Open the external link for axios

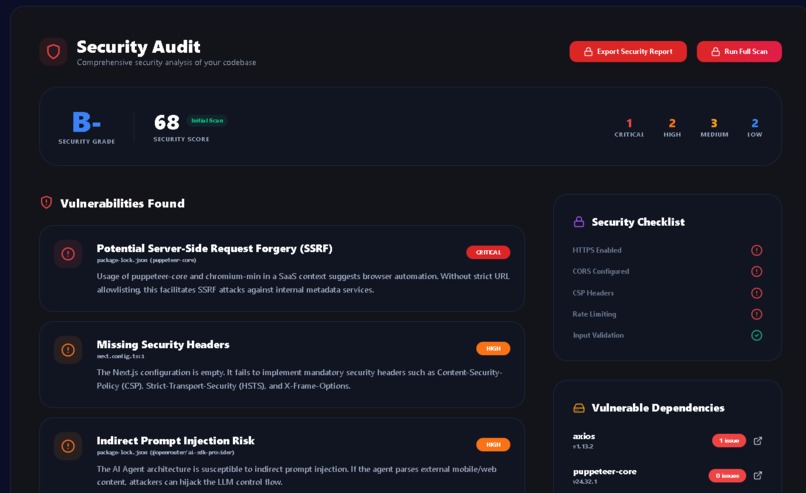tap(758, 441)
